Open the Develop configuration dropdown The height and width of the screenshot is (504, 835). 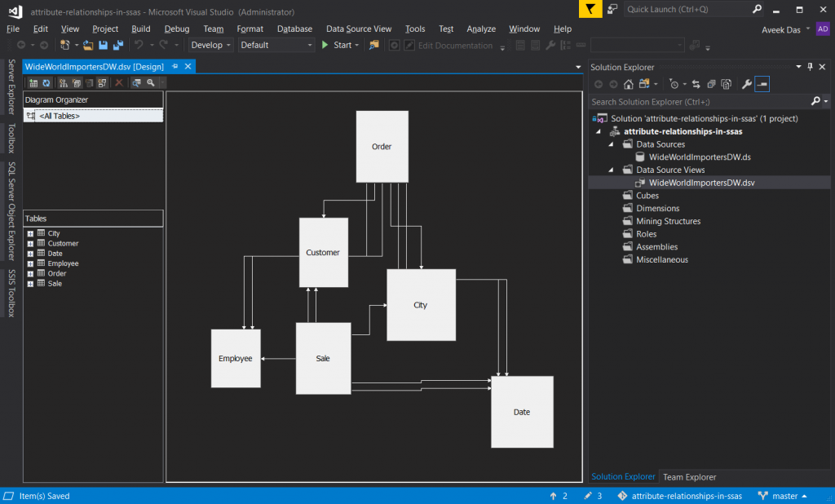coord(211,45)
